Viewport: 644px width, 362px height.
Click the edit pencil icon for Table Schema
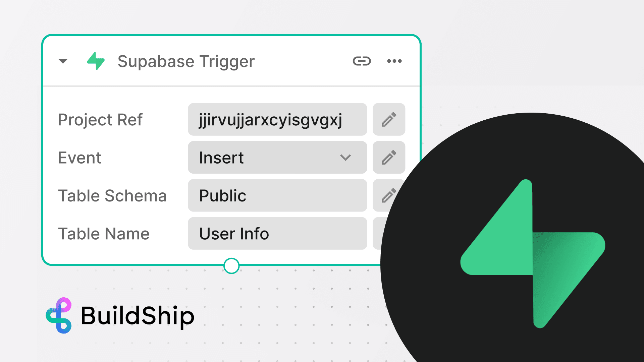point(388,196)
